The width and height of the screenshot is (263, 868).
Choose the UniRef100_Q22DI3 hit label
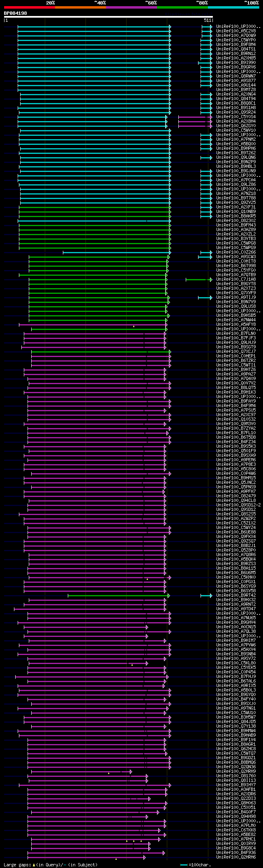(x=236, y=798)
